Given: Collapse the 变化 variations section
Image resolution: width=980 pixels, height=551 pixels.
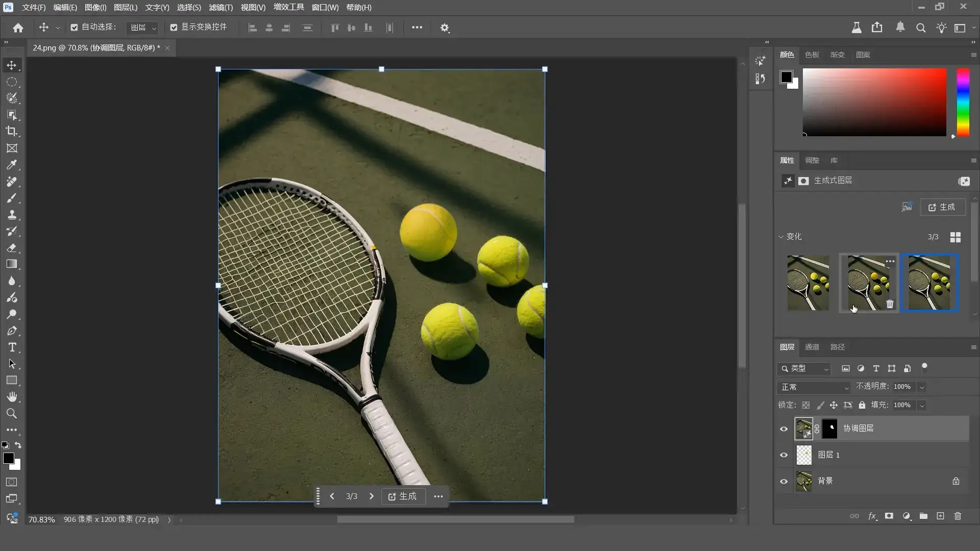Looking at the screenshot, I should 781,237.
